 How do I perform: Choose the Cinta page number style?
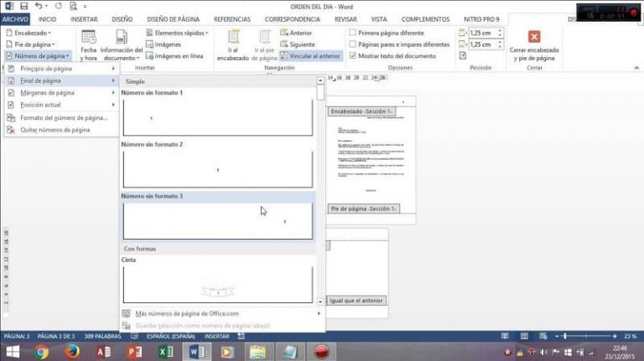[218, 285]
